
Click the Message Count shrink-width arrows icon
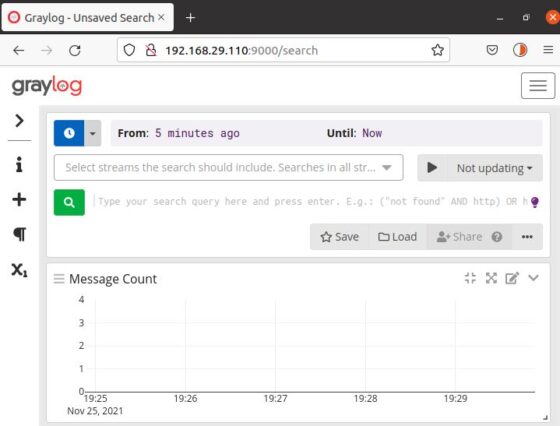point(470,278)
